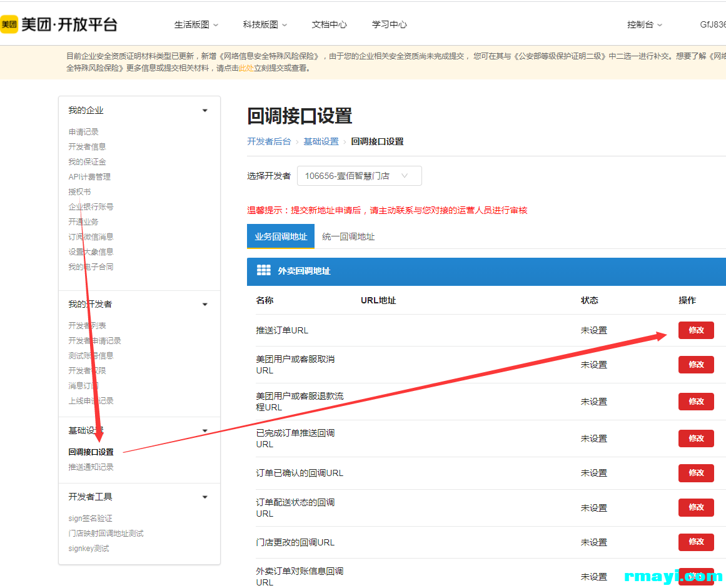Click 修改 for 已完成订单推送回调URL

tap(696, 438)
